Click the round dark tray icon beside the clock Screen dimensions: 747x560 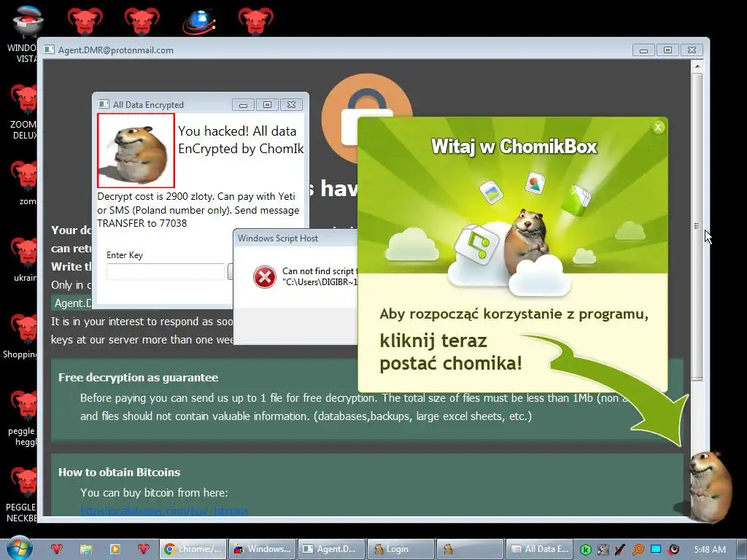(673, 550)
